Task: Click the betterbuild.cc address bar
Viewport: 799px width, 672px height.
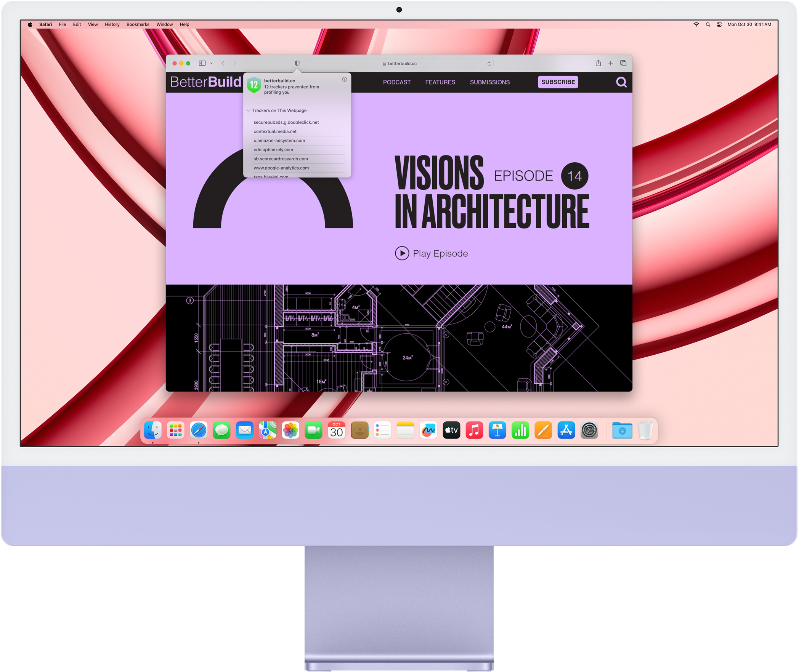Action: pos(399,64)
